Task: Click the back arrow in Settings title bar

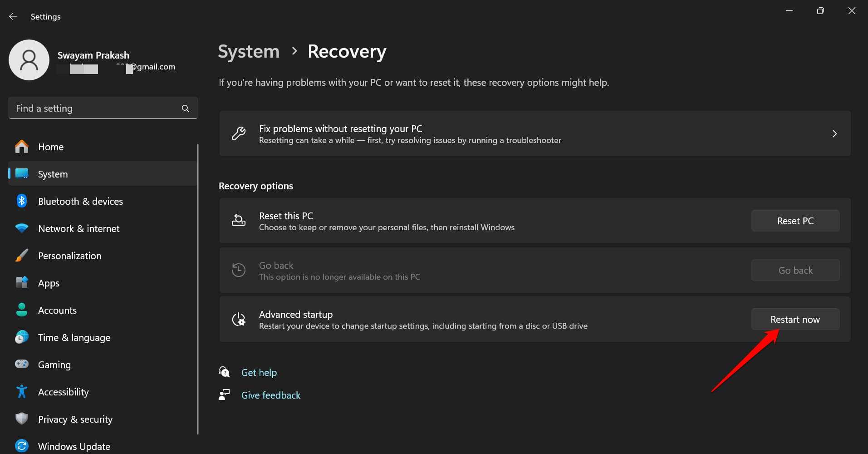Action: (x=13, y=16)
